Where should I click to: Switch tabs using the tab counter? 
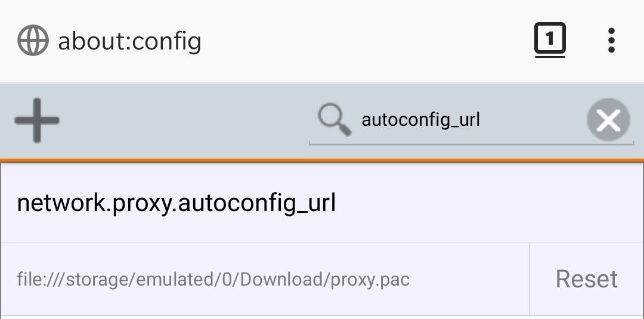(x=550, y=41)
